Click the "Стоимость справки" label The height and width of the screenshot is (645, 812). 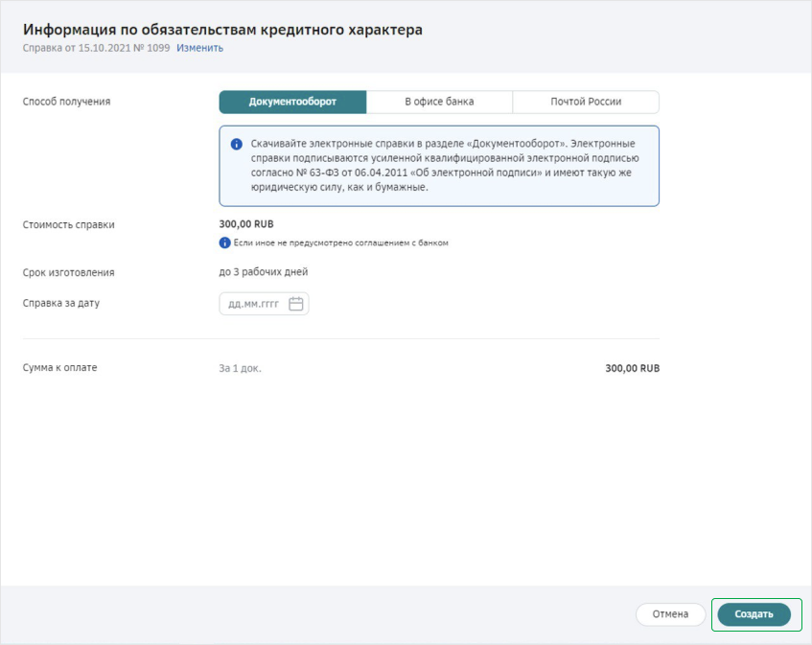click(x=68, y=224)
